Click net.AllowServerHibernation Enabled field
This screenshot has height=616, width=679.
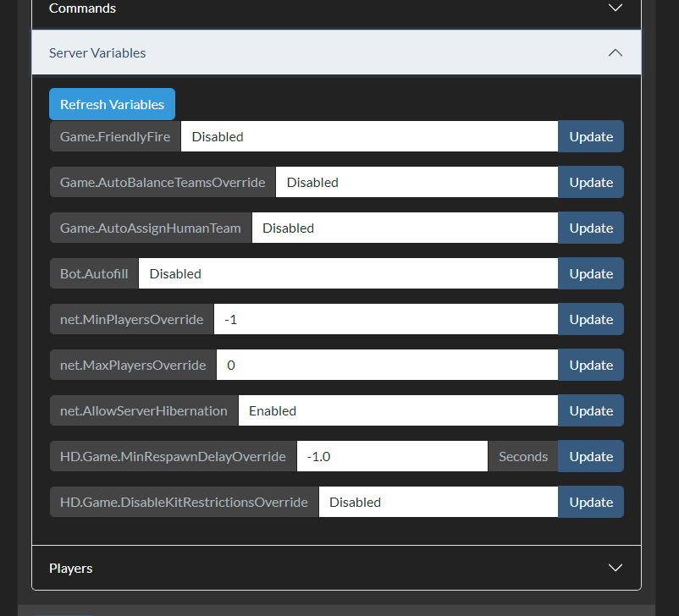(398, 410)
